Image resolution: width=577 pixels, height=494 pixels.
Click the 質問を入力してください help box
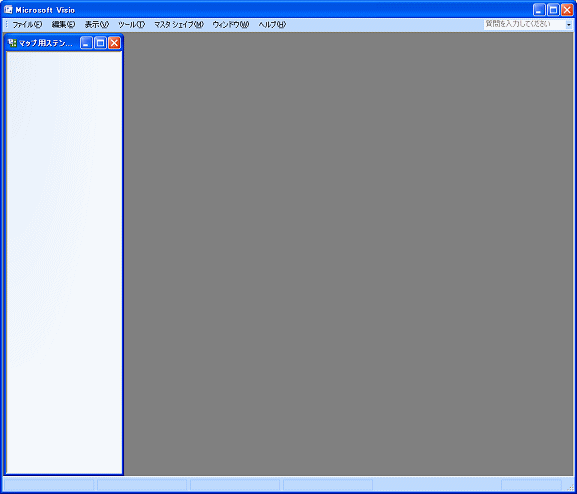tap(524, 25)
